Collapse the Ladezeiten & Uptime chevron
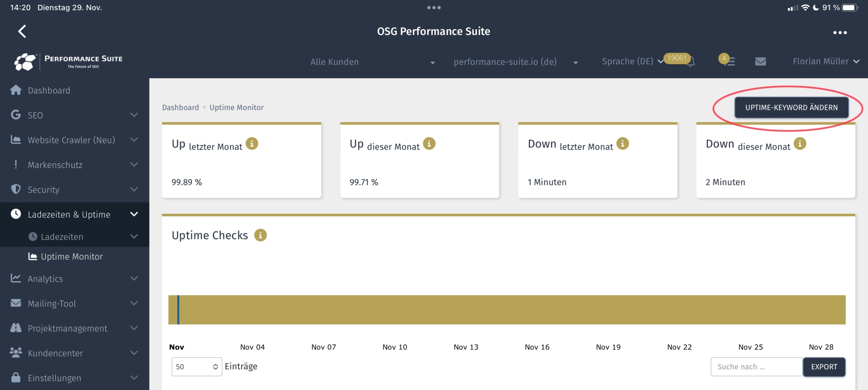Image resolution: width=868 pixels, height=390 pixels. click(134, 214)
